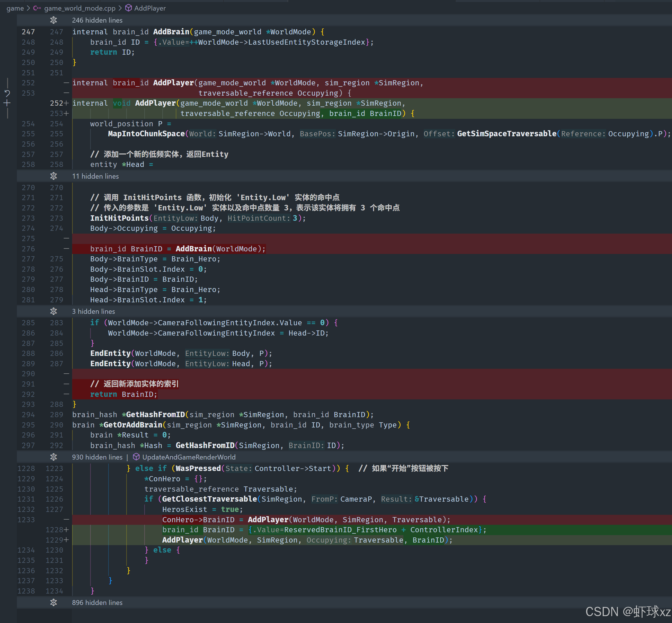Expand the 246 hidden lines region

[97, 20]
